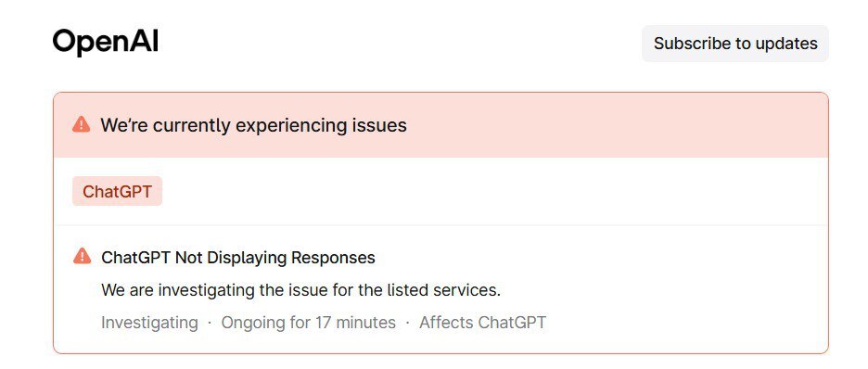Click the We're currently experiencing issues heading
868x369 pixels.
pyautogui.click(x=253, y=125)
